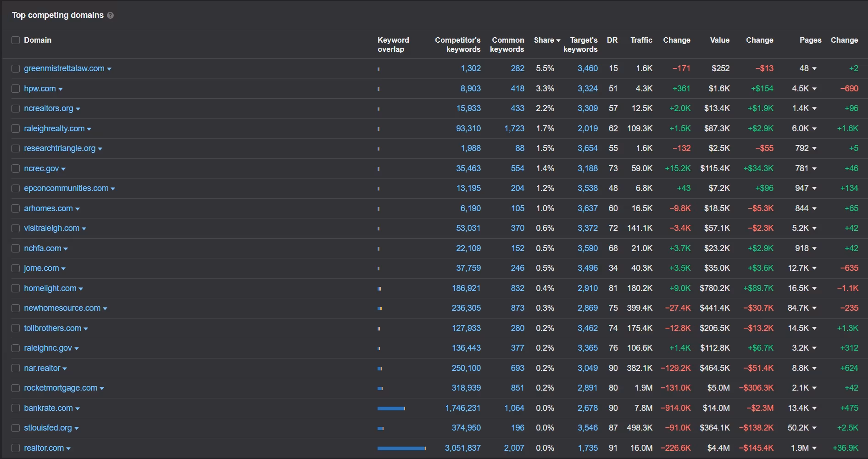The width and height of the screenshot is (868, 459).
Task: Open competitor keywords count 1,302
Action: click(x=471, y=68)
